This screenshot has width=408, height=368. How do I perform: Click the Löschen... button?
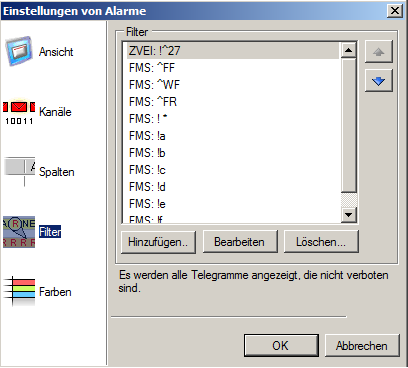click(321, 242)
